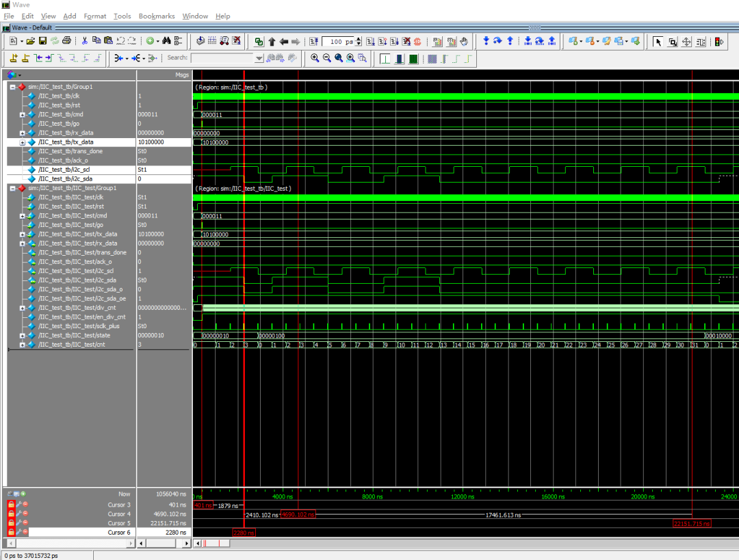Select the /IIC_test_tb/i2c_sda signal name
This screenshot has width=739, height=560.
65,178
